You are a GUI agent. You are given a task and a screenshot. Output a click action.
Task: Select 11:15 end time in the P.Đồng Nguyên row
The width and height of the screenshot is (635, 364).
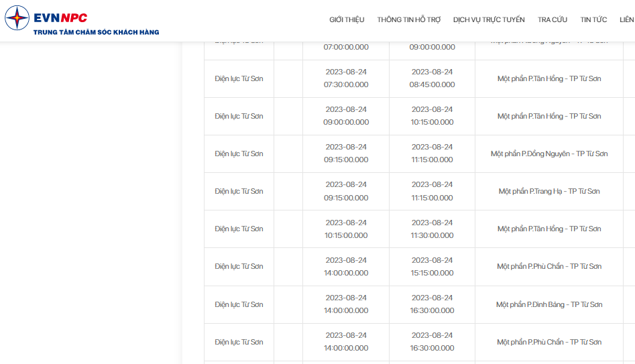click(432, 154)
